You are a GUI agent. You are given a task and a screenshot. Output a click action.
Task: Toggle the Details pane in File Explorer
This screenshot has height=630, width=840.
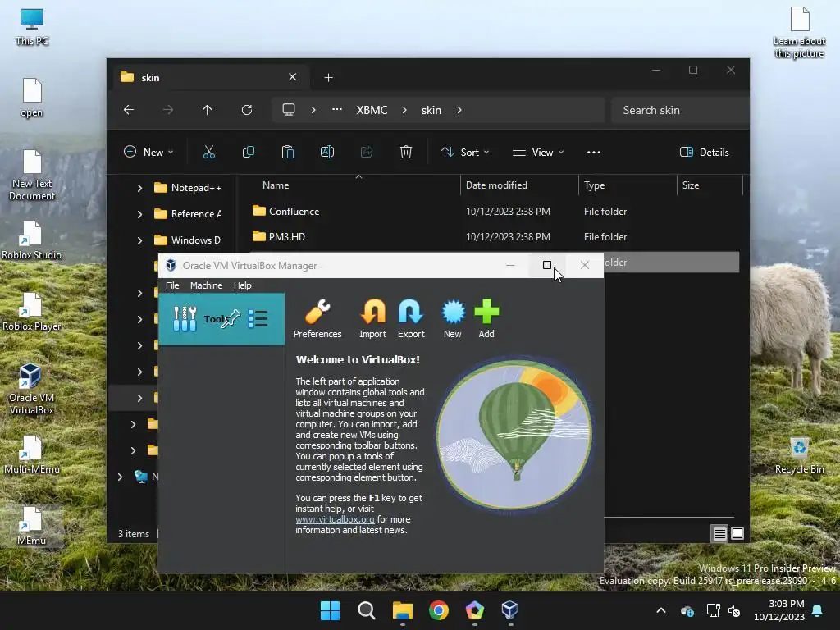705,152
